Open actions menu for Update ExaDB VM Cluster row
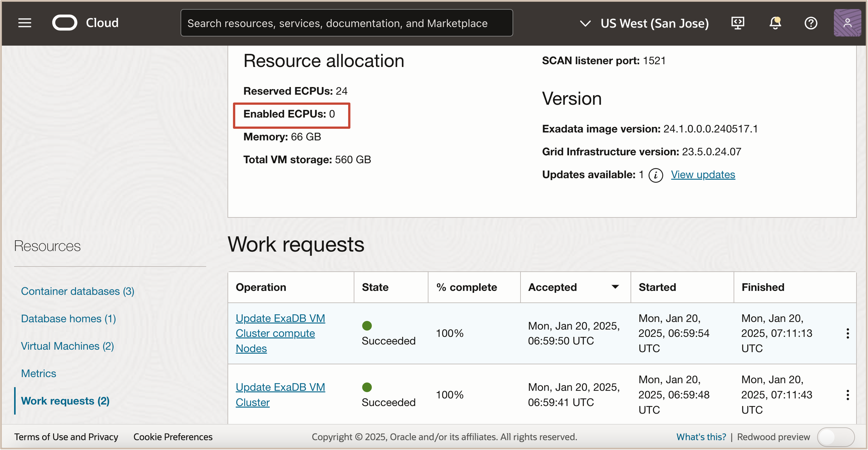 pyautogui.click(x=847, y=395)
